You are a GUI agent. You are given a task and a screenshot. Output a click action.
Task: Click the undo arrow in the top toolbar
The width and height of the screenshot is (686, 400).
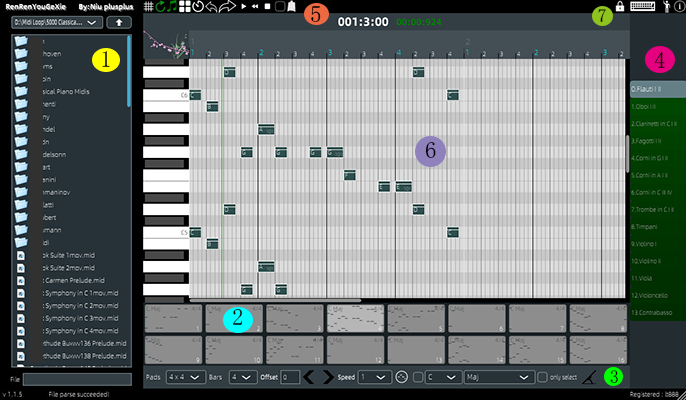click(212, 7)
